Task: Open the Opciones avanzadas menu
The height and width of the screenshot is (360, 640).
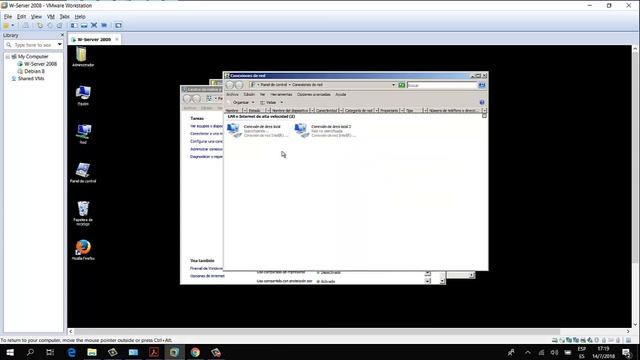Action: [313, 95]
